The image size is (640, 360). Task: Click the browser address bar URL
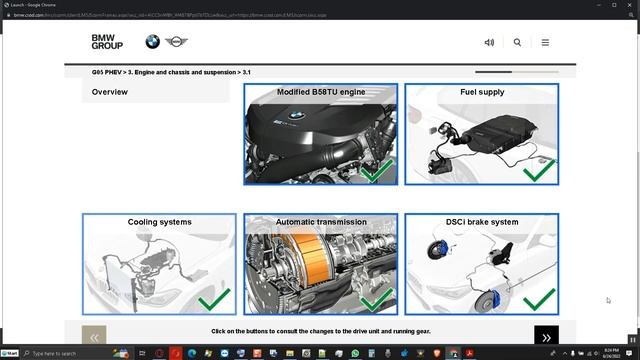pos(170,15)
